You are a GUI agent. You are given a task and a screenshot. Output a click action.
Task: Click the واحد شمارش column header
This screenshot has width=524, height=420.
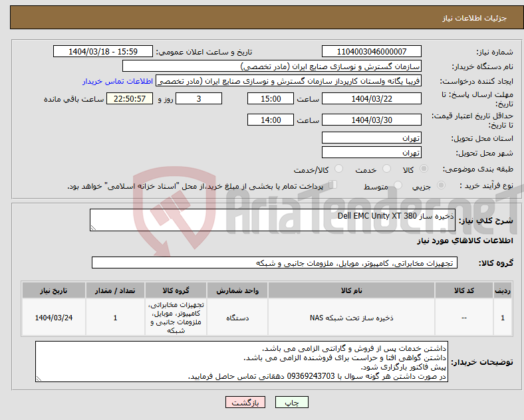[x=237, y=290]
